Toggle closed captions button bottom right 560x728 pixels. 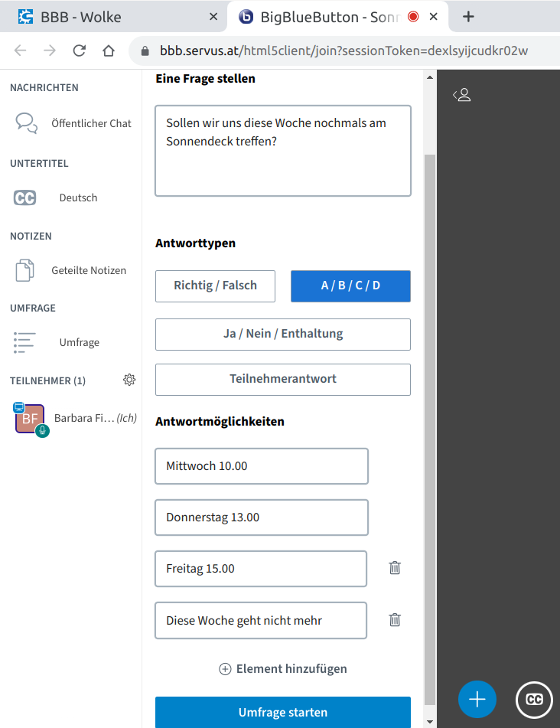coord(535,699)
